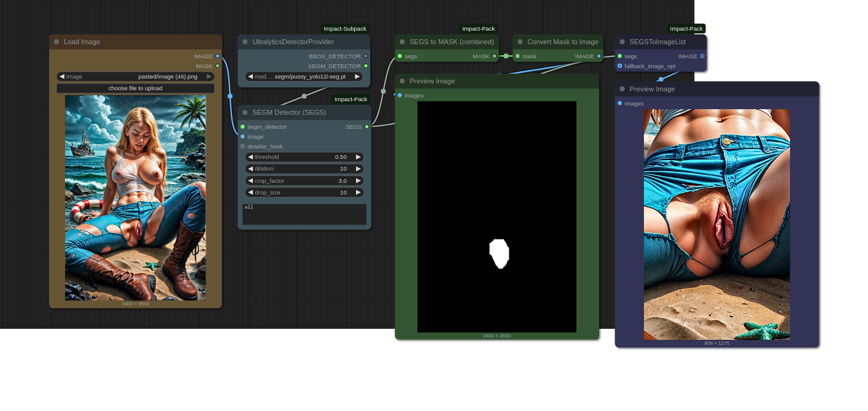Viewport: 868px width, 411px height.
Task: Click the dilation value field
Action: click(304, 169)
